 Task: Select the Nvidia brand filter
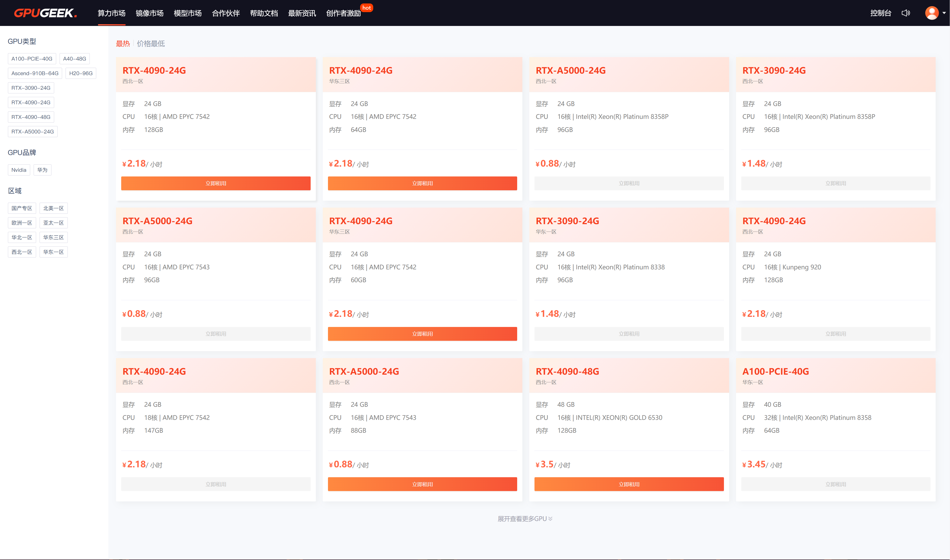(x=19, y=170)
